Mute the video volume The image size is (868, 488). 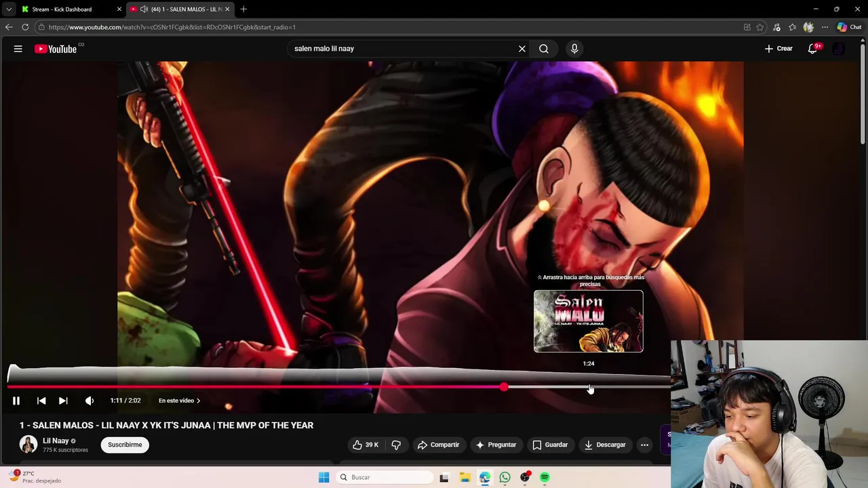click(x=90, y=401)
